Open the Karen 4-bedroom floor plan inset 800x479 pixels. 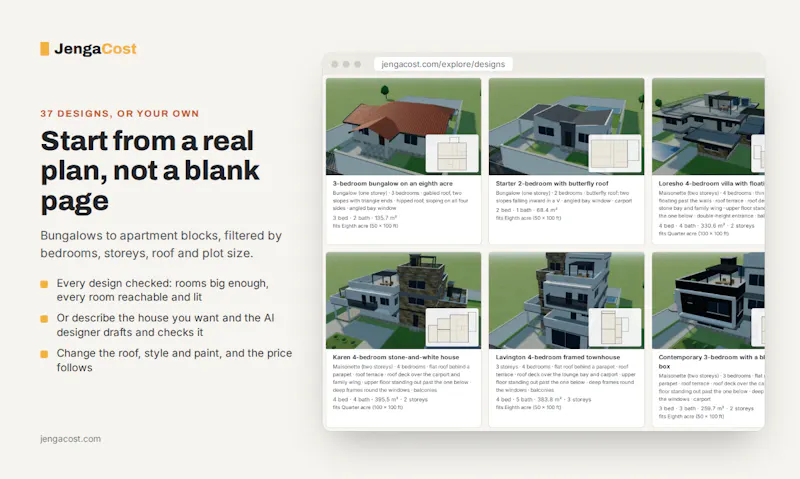tap(452, 327)
